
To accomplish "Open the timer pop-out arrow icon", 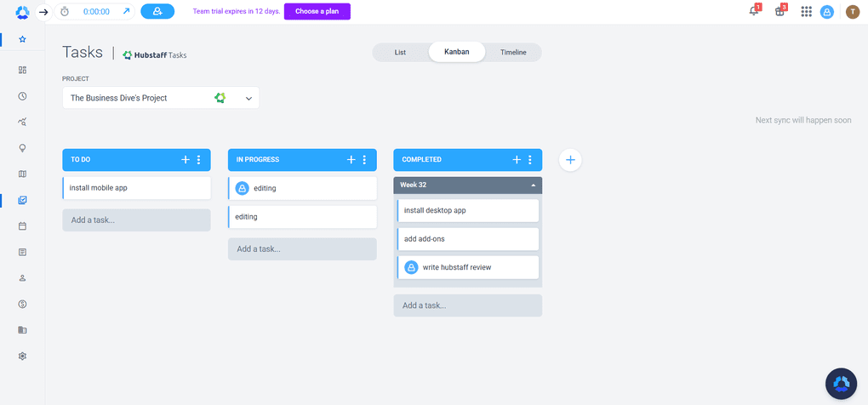I will (126, 11).
